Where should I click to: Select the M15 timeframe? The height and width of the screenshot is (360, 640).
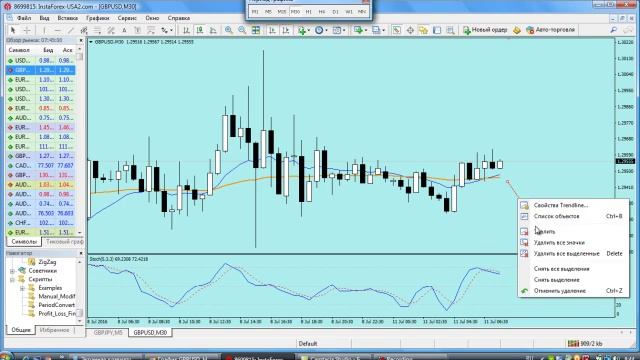pyautogui.click(x=282, y=12)
